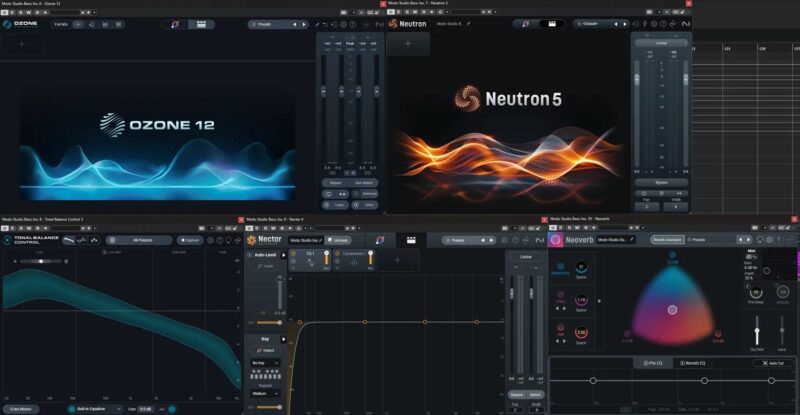The height and width of the screenshot is (415, 800).
Task: Expand Key section arrow in Nectar
Action: click(284, 339)
